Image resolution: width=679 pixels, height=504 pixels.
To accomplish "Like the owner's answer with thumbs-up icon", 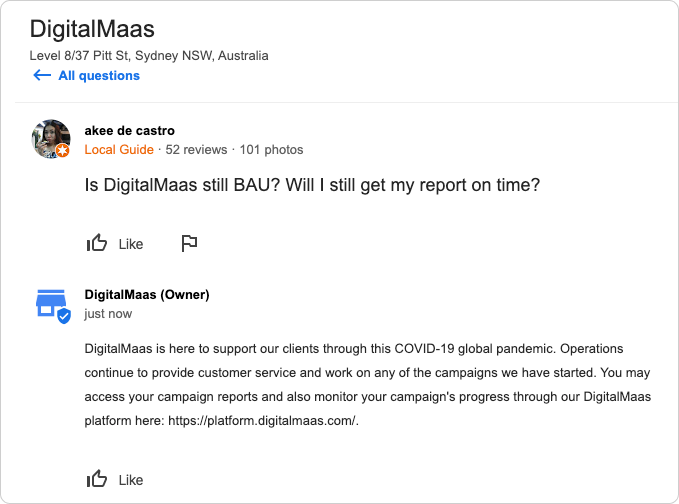I will coord(97,479).
